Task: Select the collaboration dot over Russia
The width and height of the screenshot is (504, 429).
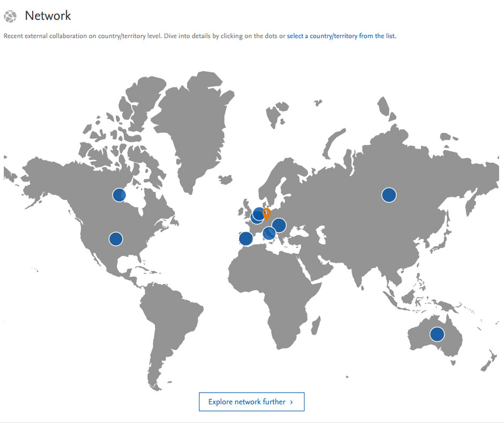Action: click(x=389, y=195)
